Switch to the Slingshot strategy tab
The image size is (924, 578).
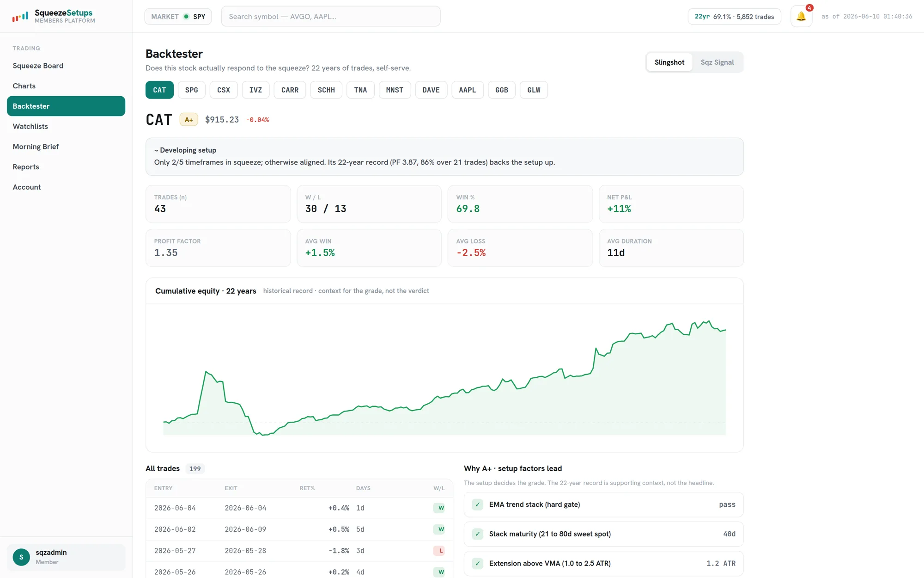pos(669,62)
